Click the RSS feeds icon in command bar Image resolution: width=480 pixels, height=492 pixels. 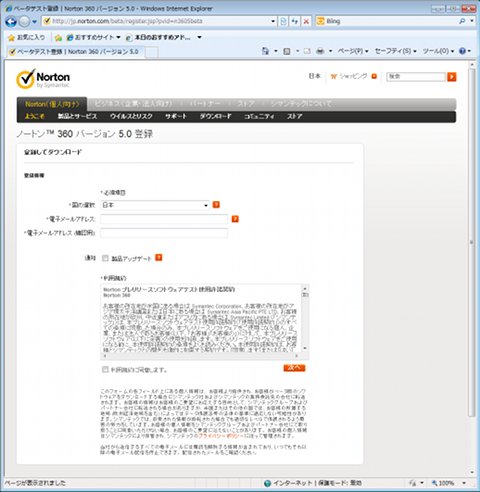(x=287, y=51)
